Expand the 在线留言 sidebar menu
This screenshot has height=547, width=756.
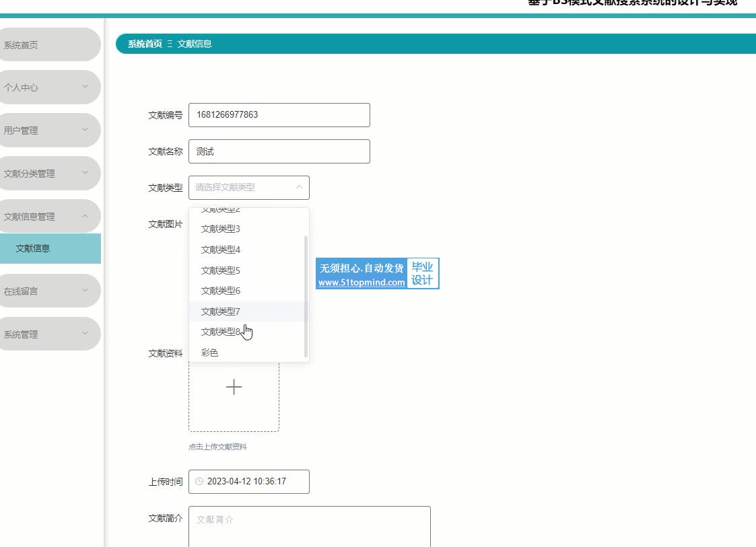(x=85, y=291)
